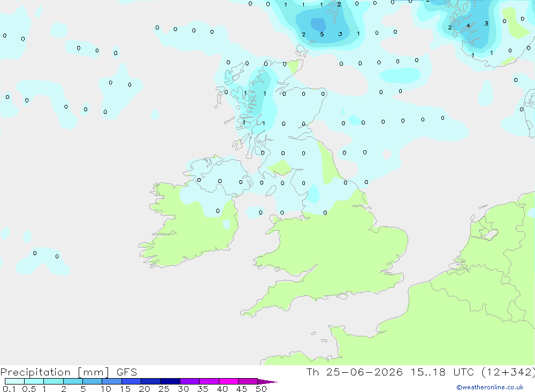Select the 2–5 mm legend color swatch
Screen dimensions: 535x392
(x=73, y=381)
